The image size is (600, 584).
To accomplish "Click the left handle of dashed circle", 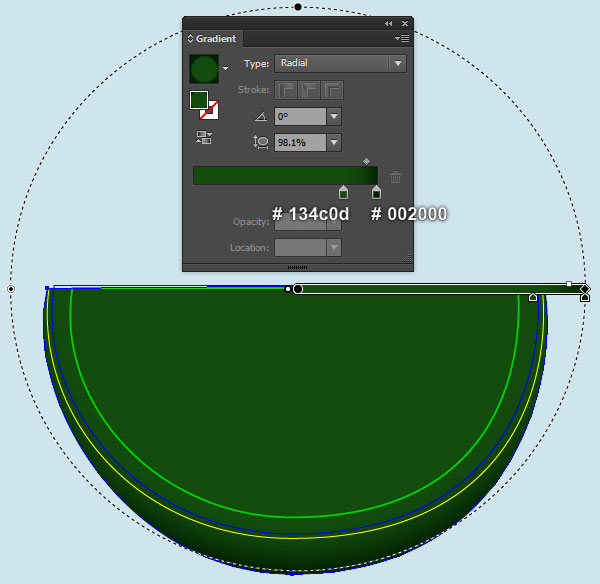I will tap(11, 289).
